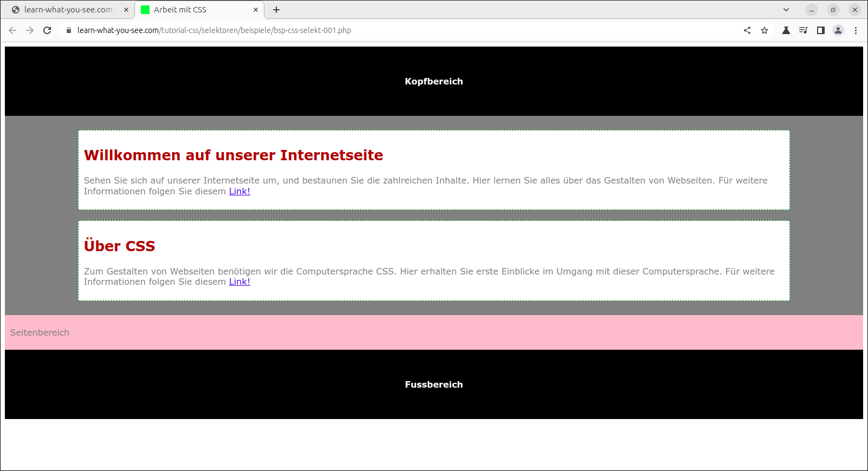Open the profile avatar menu

pyautogui.click(x=838, y=30)
